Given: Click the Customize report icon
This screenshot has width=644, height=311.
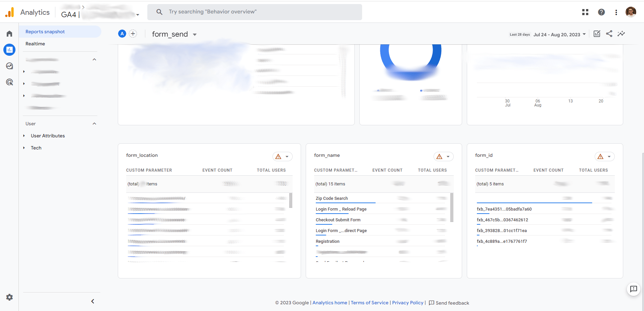Looking at the screenshot, I should pos(597,34).
